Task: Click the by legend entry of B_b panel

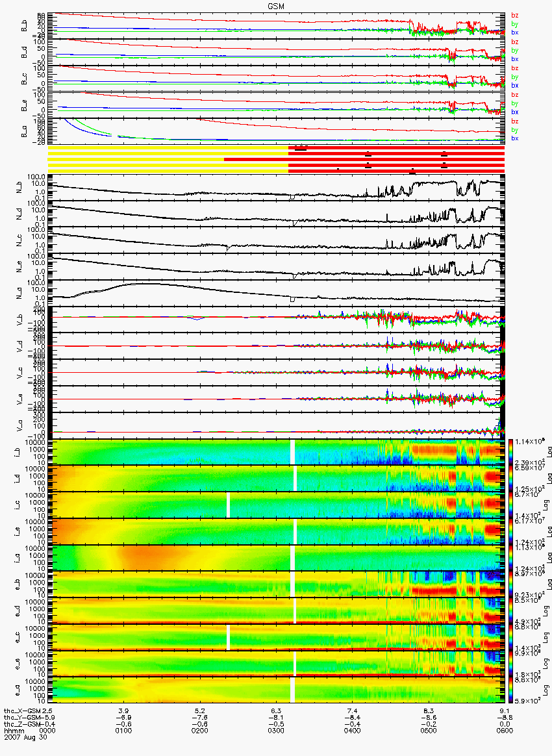Action: click(x=515, y=24)
